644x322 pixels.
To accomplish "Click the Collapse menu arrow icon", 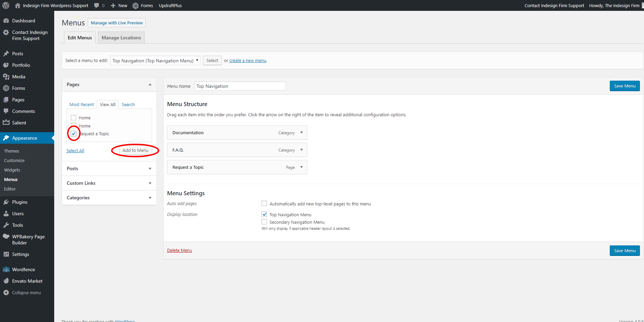I will tap(6, 293).
